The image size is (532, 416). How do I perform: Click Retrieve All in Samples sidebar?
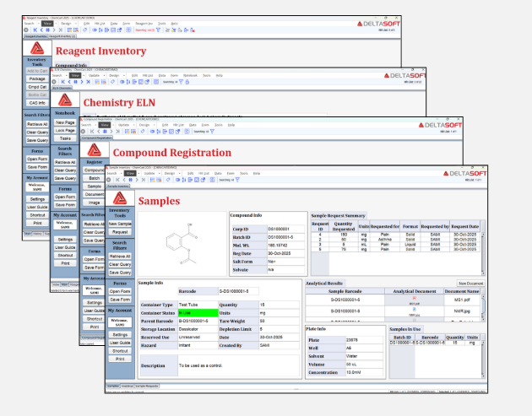coord(120,257)
